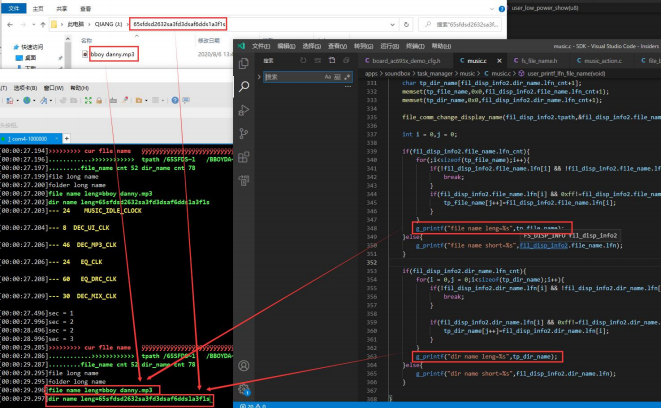Go back in File Explorer

pos(10,24)
